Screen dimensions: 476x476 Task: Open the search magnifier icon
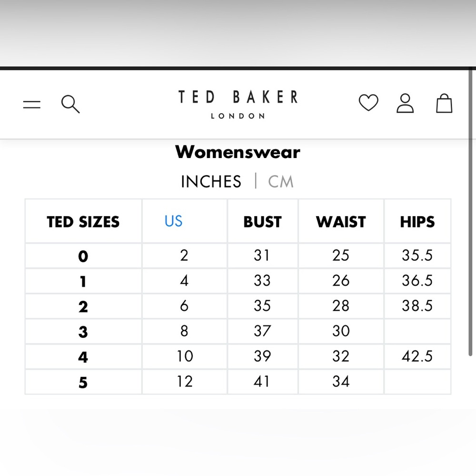pos(70,104)
